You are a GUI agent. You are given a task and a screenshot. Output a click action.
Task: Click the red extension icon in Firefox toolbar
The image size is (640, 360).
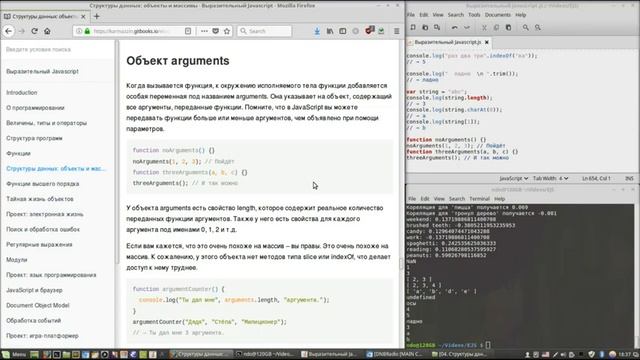click(x=369, y=31)
